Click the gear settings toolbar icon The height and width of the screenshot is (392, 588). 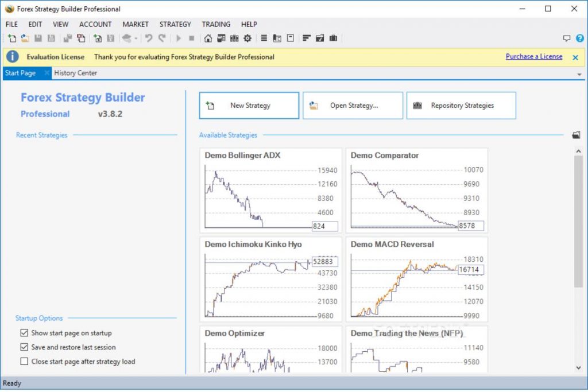coord(247,38)
